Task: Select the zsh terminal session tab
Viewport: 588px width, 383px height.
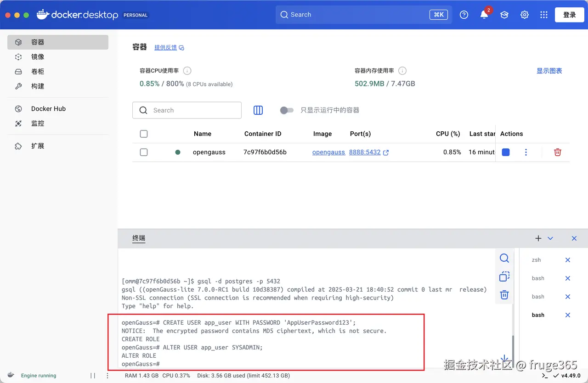Action: point(536,259)
